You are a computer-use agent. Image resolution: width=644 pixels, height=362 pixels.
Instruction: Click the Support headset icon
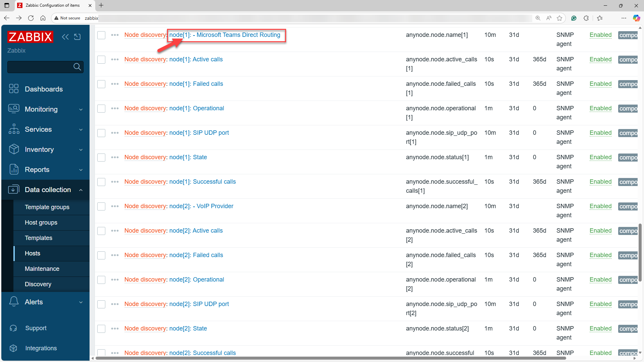13,328
